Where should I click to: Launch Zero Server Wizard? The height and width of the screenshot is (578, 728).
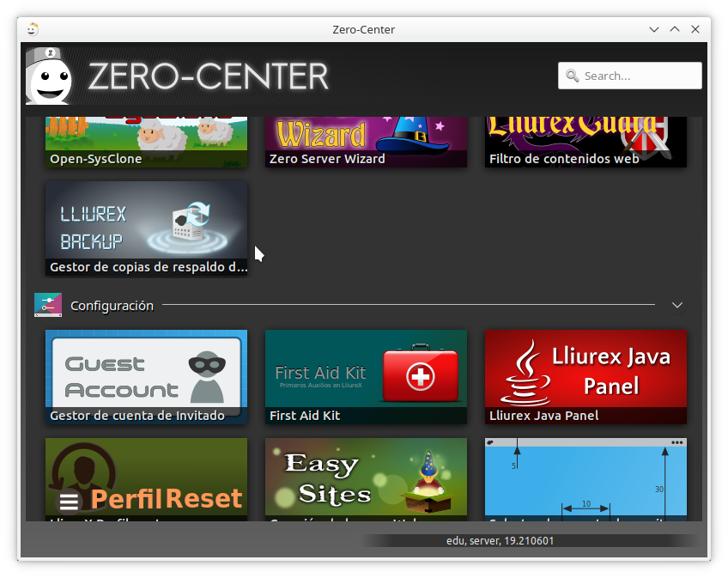pyautogui.click(x=366, y=143)
